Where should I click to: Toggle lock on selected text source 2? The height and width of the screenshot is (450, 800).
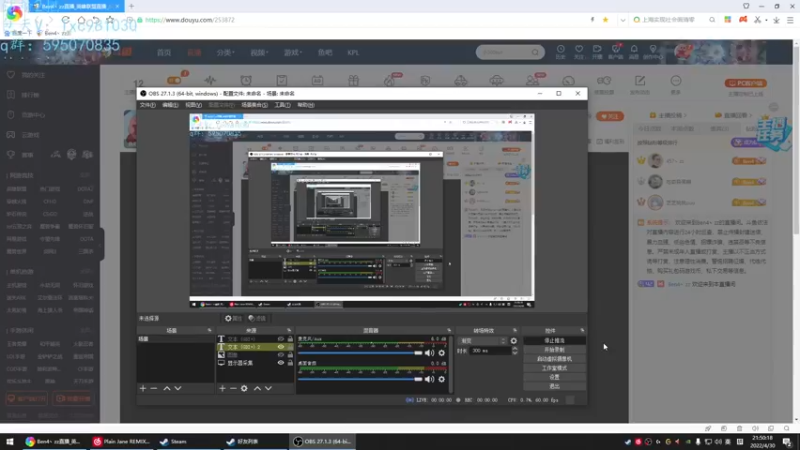coord(290,347)
